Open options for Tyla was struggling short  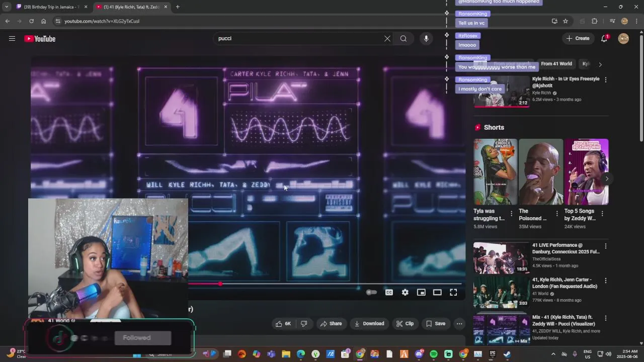point(511,214)
